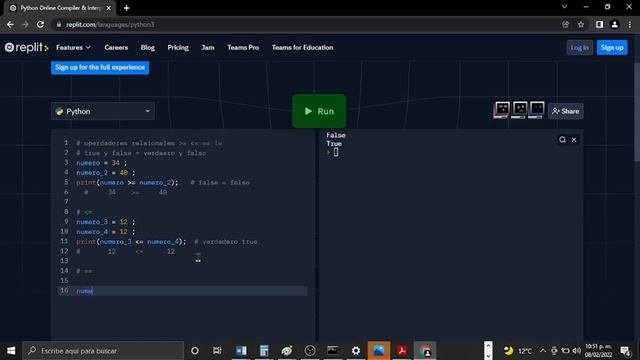Show hidden system tray icons
The image size is (640, 360).
[542, 351]
